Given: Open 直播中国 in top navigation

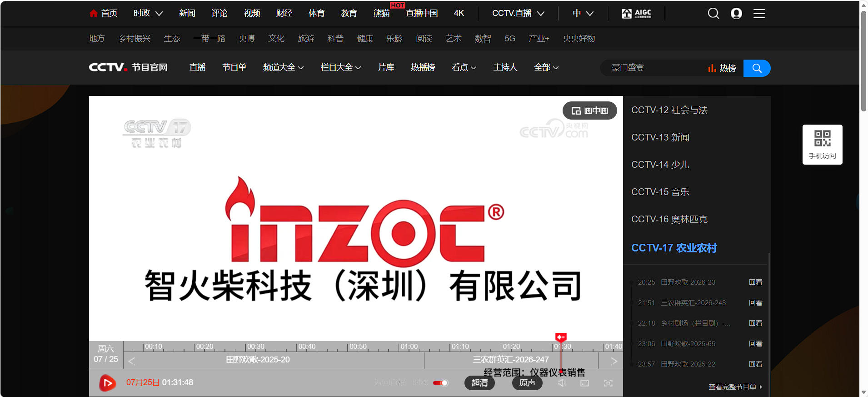Looking at the screenshot, I should click(x=422, y=13).
